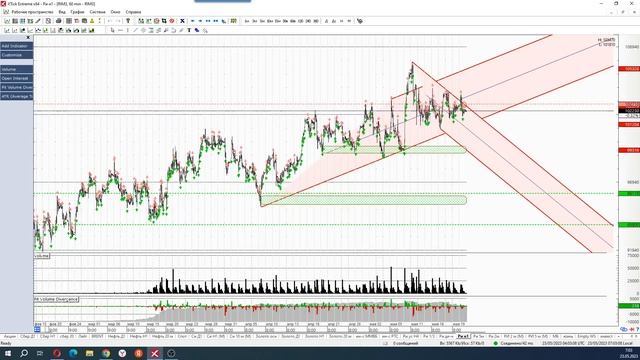This screenshot has width=640, height=360.
Task: Click the Add Indicator button
Action: click(x=16, y=46)
